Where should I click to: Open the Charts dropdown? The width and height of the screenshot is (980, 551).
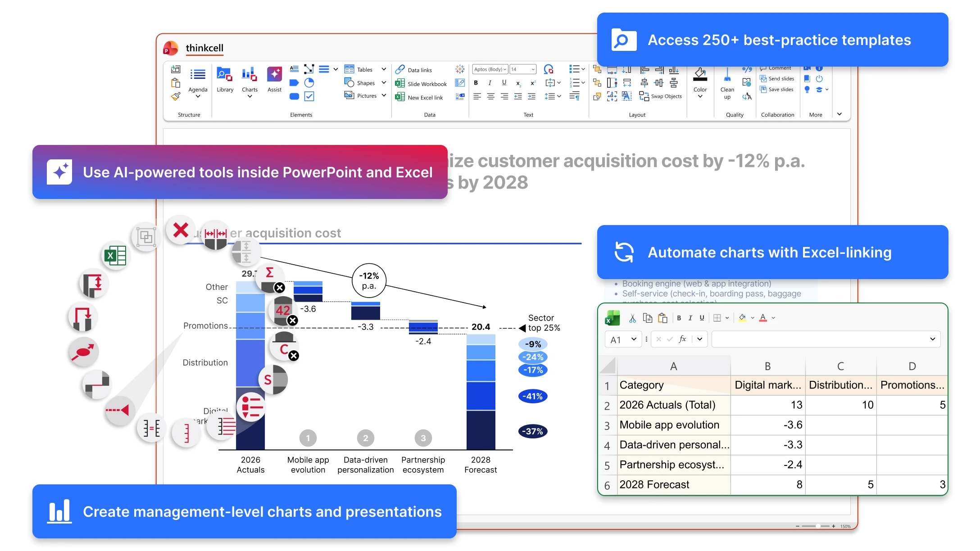tap(250, 96)
